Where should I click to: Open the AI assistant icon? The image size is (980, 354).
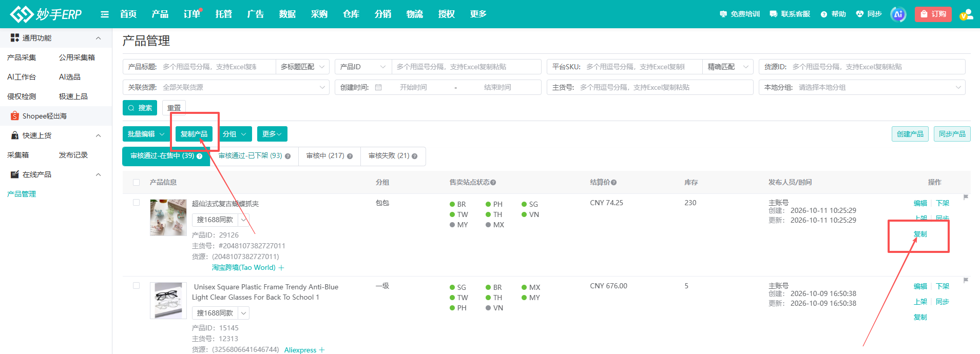coord(898,14)
